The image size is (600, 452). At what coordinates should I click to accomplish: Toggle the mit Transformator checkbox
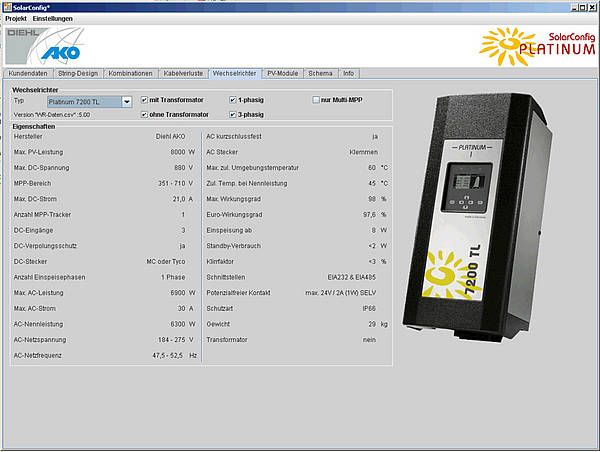(144, 100)
